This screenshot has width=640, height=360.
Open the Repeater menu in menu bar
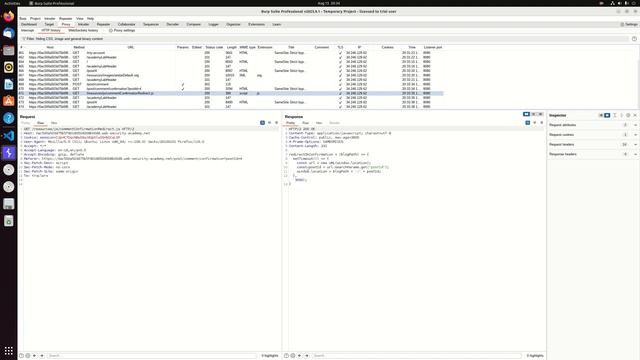point(65,19)
